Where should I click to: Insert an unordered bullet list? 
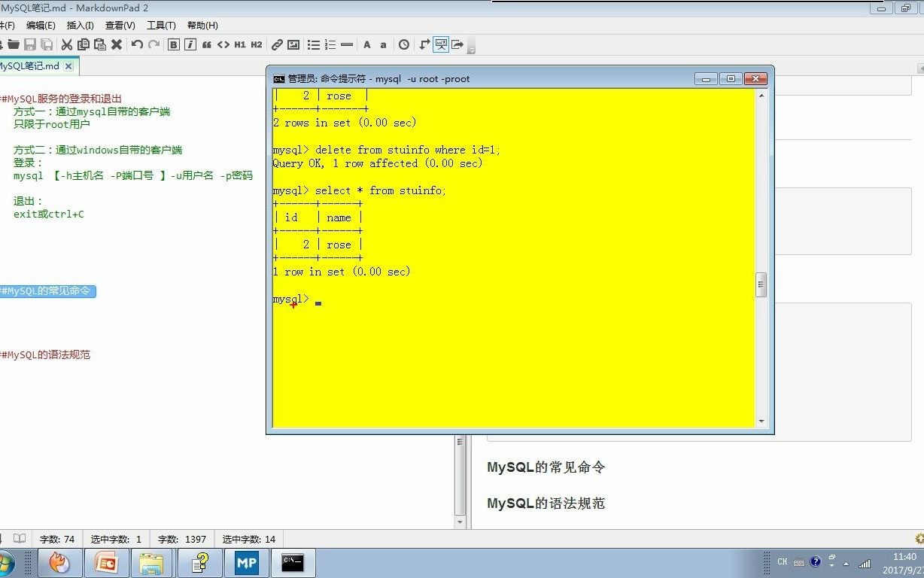tap(314, 44)
